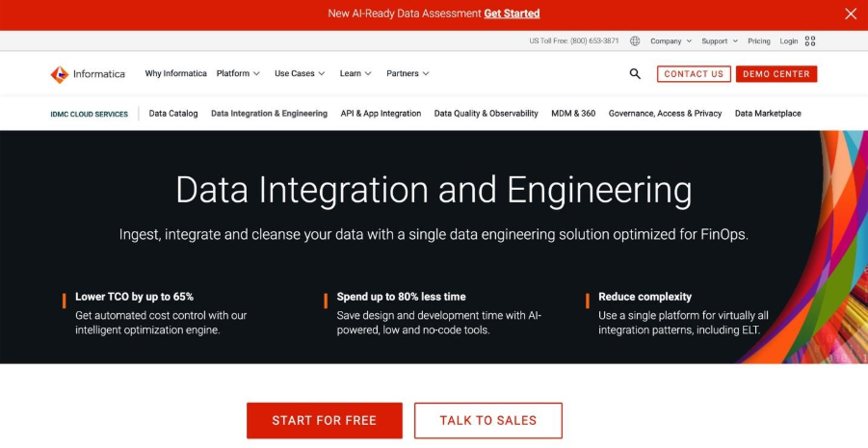
Task: Expand the Use Cases menu
Action: coord(300,73)
